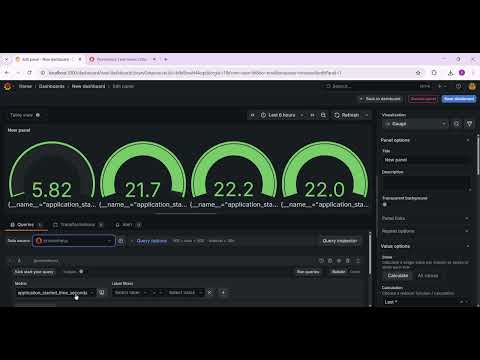Click Save dashboard button
The image size is (480, 360).
pos(459,99)
